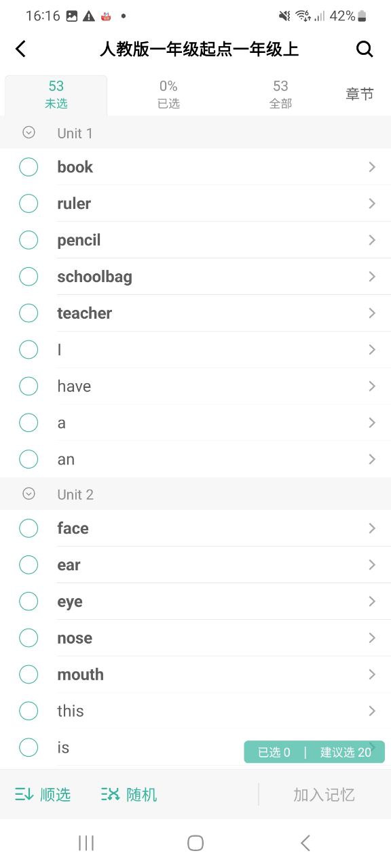Open details arrow for word mouth
The image size is (391, 868).
click(x=372, y=674)
